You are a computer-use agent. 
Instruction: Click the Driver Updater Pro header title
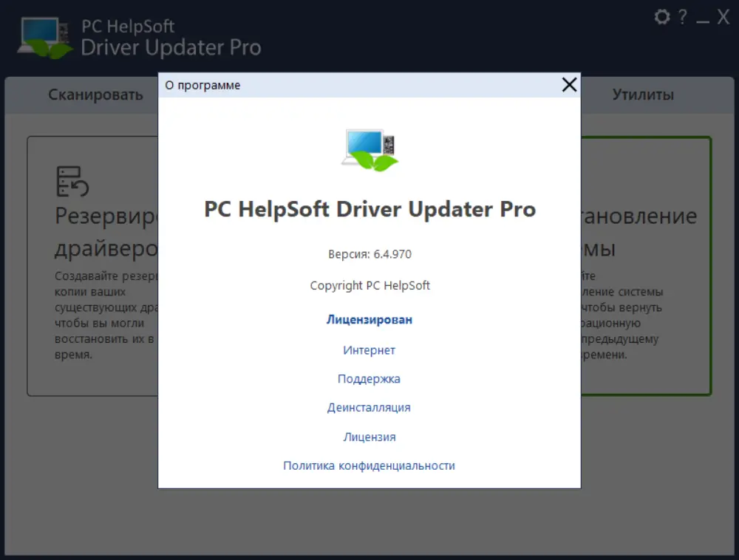tap(171, 47)
